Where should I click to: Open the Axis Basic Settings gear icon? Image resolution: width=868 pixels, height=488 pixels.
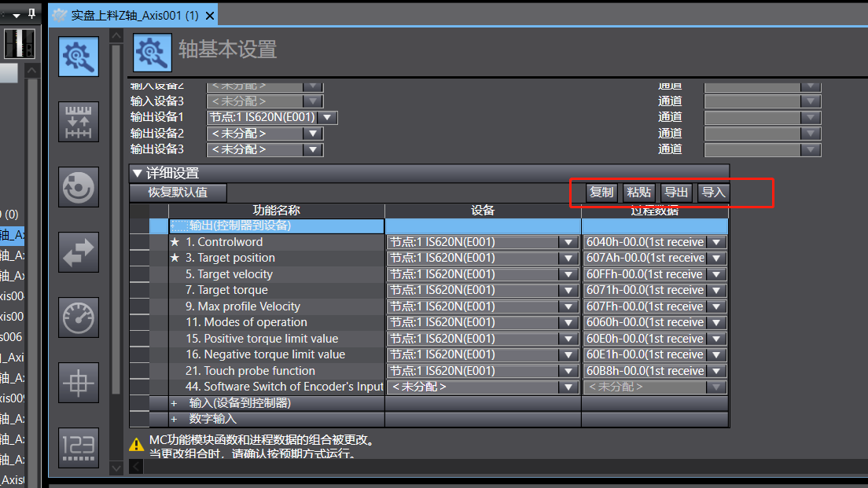(79, 57)
